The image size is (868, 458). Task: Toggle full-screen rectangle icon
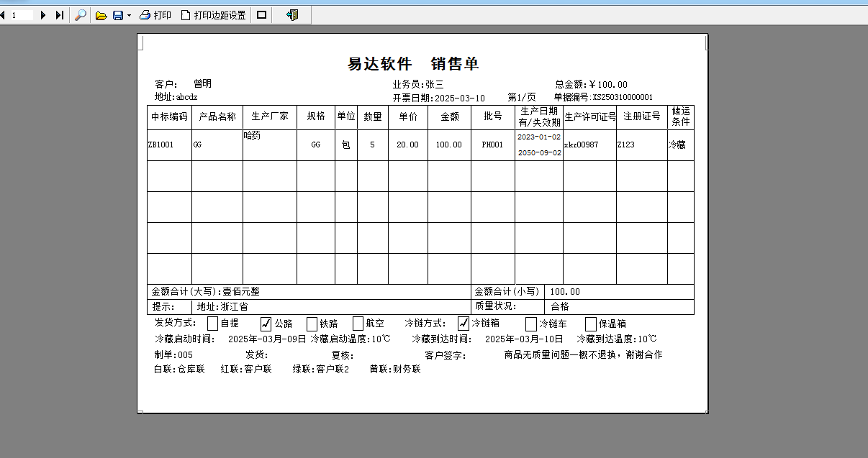click(261, 14)
